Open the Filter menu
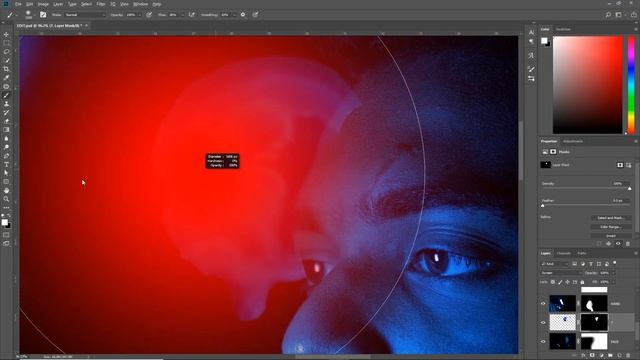 (101, 4)
